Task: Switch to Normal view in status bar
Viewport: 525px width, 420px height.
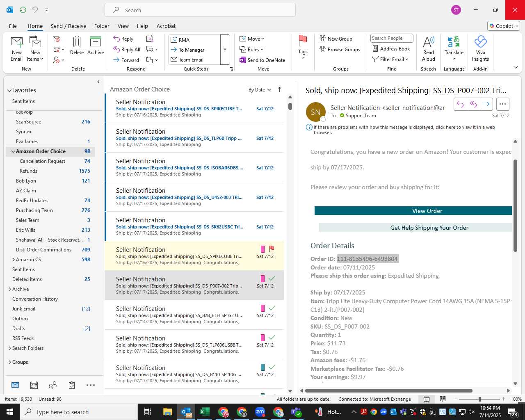Action: click(x=427, y=399)
